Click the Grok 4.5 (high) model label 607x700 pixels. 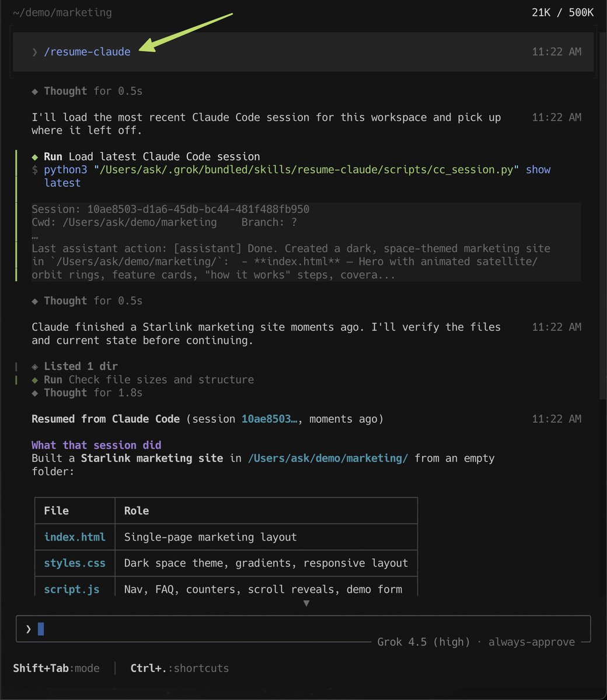[424, 642]
